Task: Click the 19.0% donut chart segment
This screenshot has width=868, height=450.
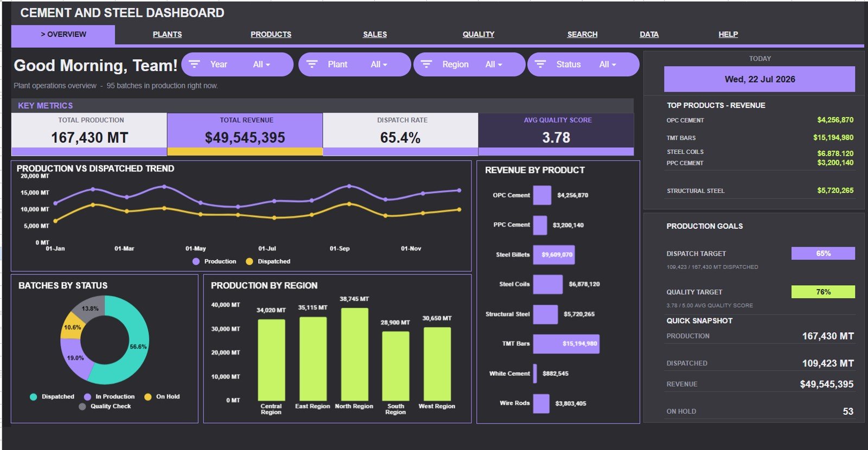Action: (x=74, y=359)
